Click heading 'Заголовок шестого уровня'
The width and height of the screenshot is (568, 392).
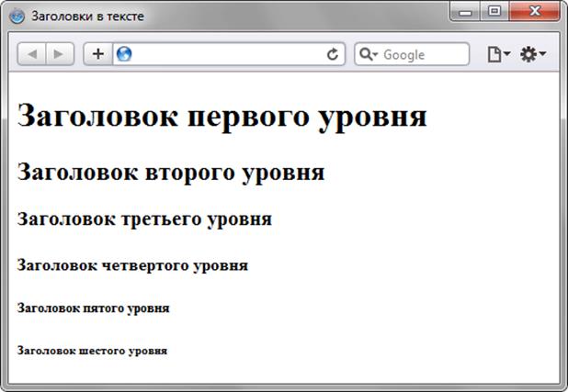92,351
